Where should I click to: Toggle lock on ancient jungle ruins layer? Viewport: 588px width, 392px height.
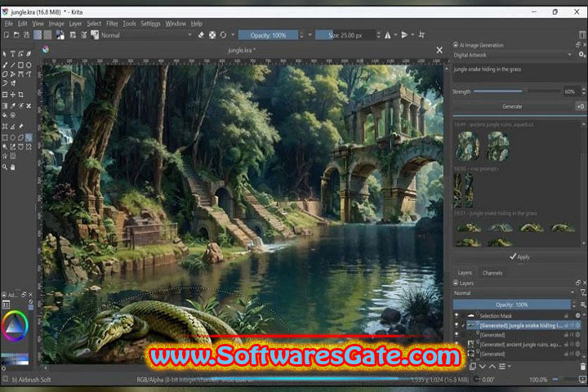click(566, 345)
